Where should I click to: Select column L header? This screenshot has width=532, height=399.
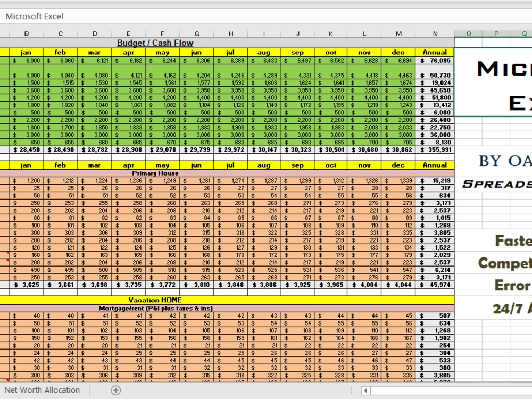364,34
